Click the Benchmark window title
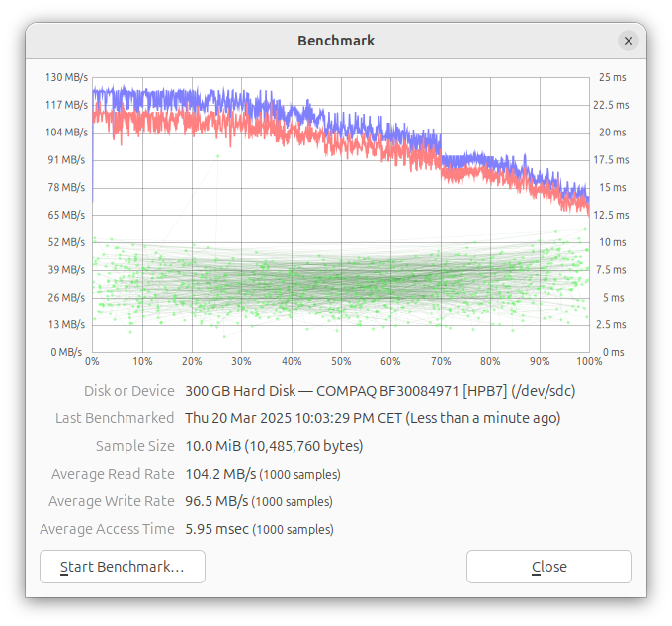Image resolution: width=672 pixels, height=626 pixels. (336, 41)
